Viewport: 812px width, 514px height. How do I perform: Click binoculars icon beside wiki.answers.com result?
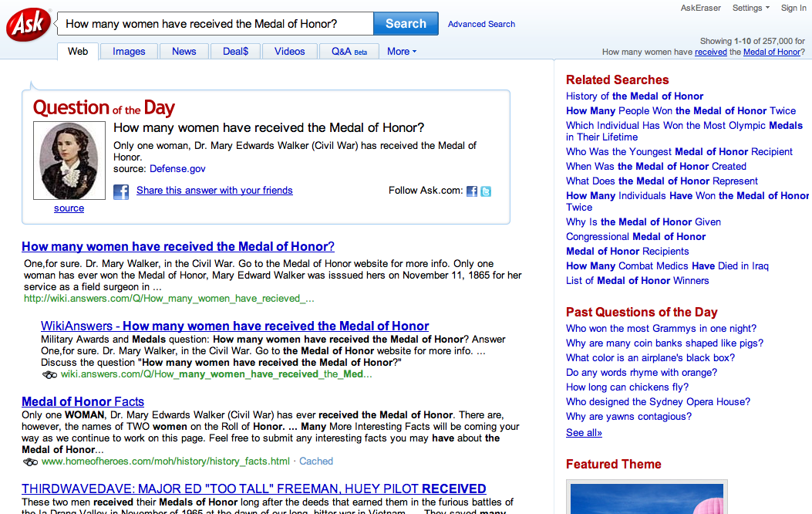49,374
